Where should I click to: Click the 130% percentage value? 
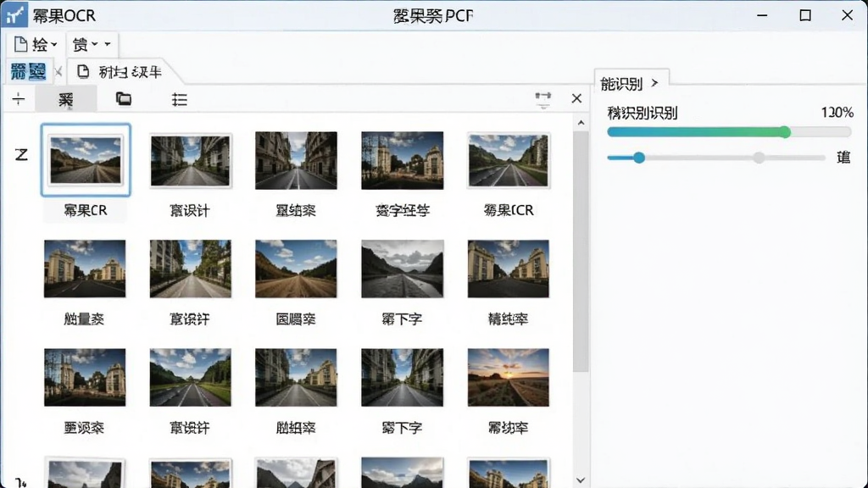point(837,113)
